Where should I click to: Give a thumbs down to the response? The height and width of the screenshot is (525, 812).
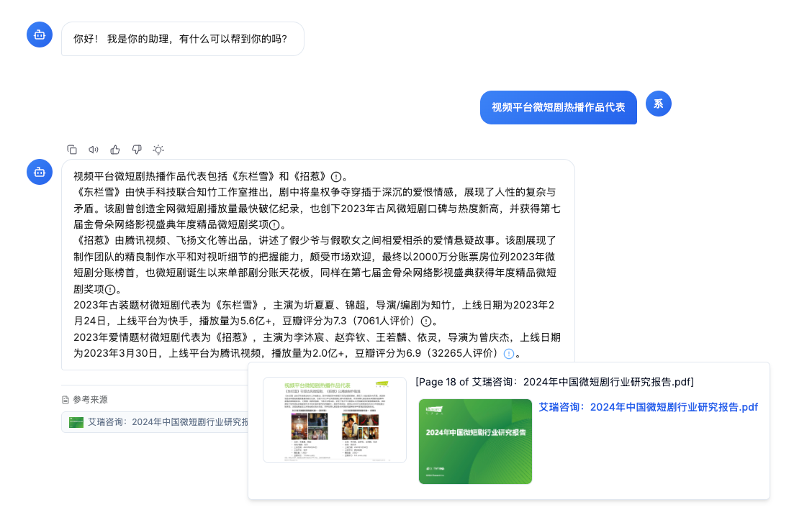137,149
